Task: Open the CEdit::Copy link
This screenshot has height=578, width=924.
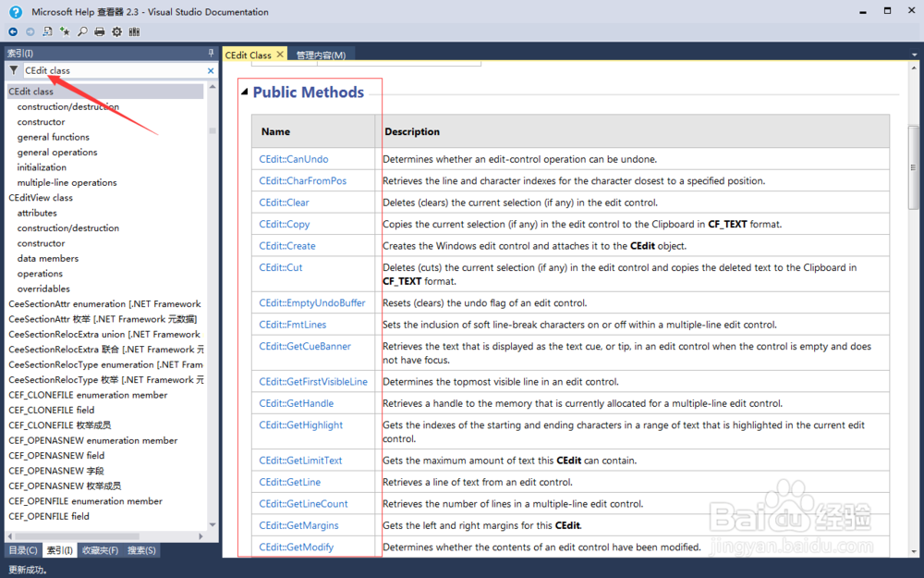Action: [x=284, y=225]
